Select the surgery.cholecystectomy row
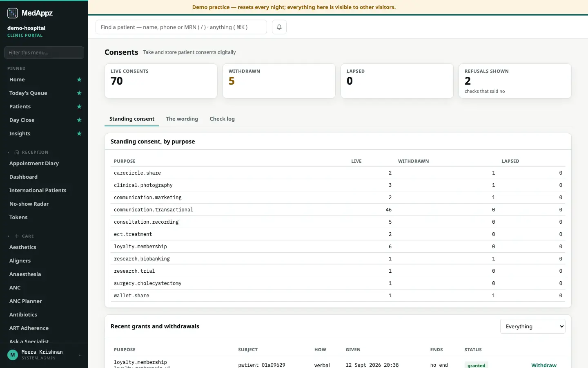 click(338, 283)
